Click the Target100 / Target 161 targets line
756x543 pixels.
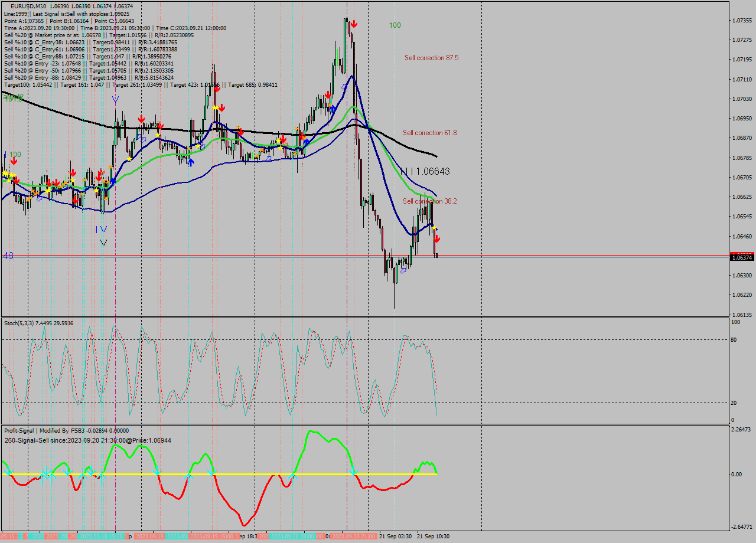(x=141, y=84)
